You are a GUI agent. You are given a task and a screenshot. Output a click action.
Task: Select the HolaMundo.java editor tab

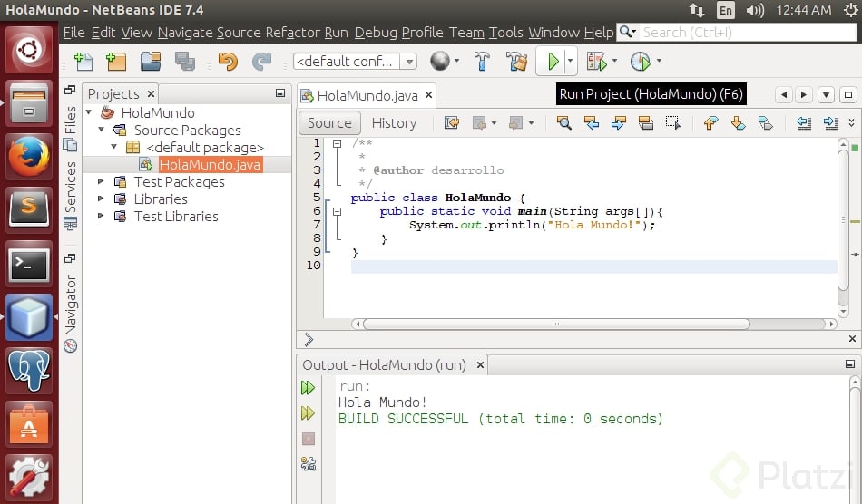point(367,95)
